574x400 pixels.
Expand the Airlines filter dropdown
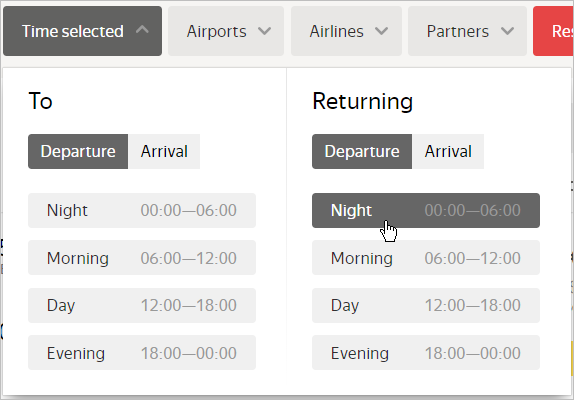346,31
